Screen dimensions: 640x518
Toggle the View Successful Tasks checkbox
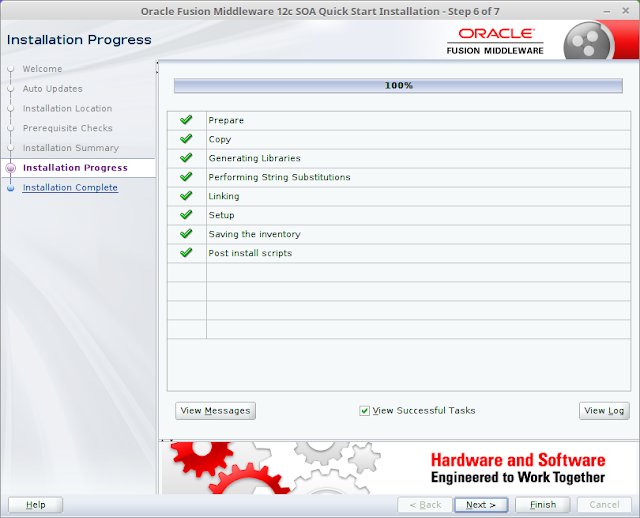coord(364,411)
